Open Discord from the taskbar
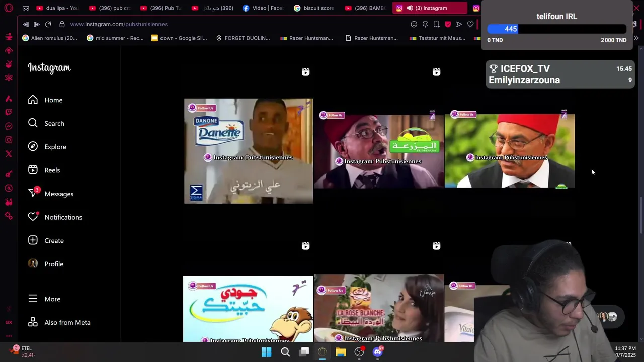 click(x=378, y=352)
